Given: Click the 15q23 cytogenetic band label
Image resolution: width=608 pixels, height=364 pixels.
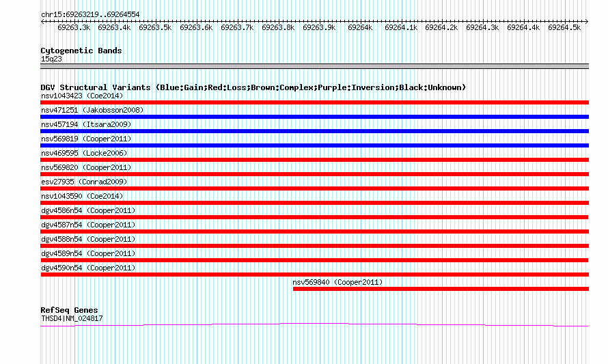Looking at the screenshot, I should click(x=51, y=59).
